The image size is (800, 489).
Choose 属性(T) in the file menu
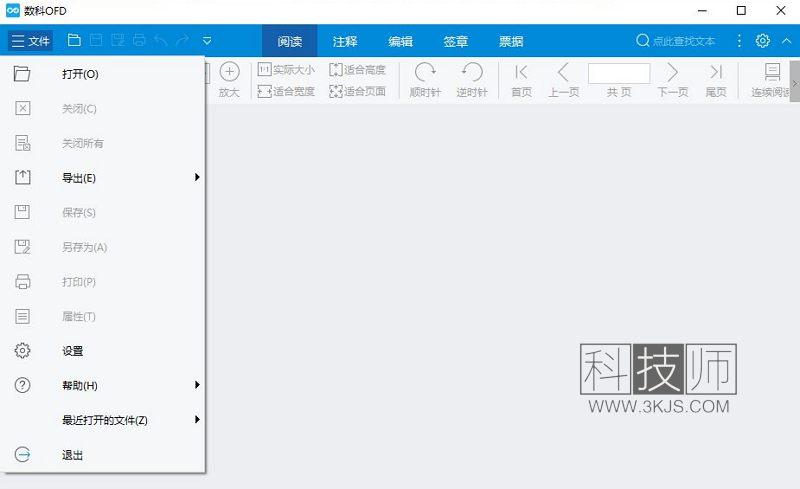point(103,316)
